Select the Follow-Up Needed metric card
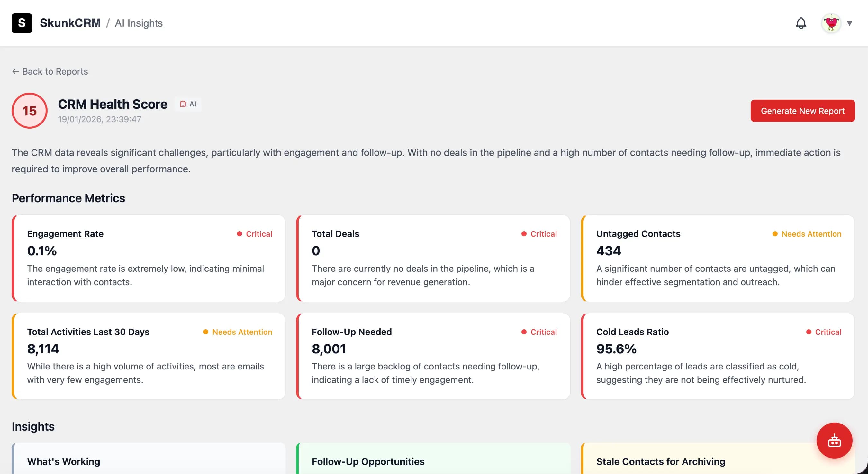The height and width of the screenshot is (474, 868). pyautogui.click(x=433, y=356)
